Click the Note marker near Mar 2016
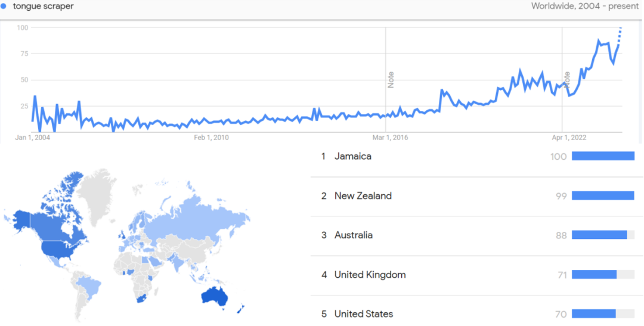This screenshot has height=326, width=644. coord(391,80)
